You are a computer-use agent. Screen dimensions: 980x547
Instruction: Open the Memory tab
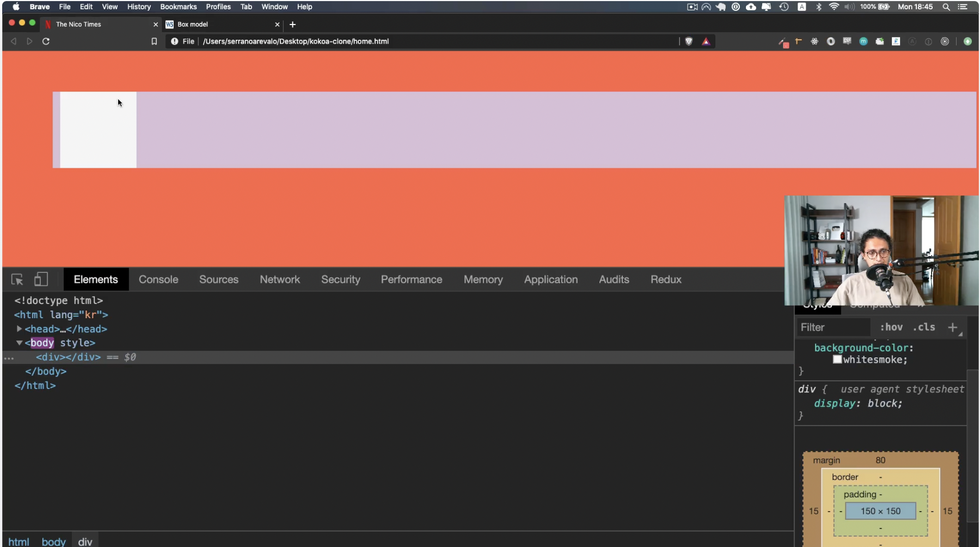tap(483, 279)
